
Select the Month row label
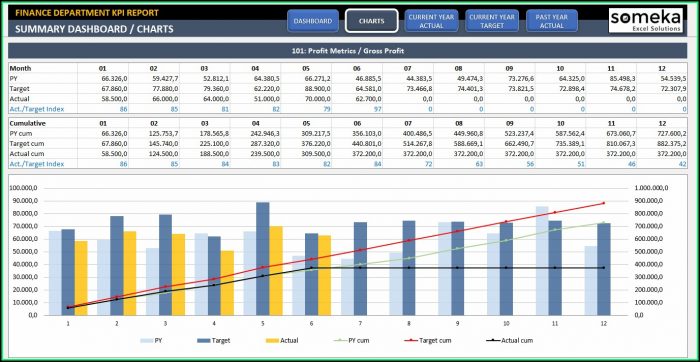pos(21,68)
